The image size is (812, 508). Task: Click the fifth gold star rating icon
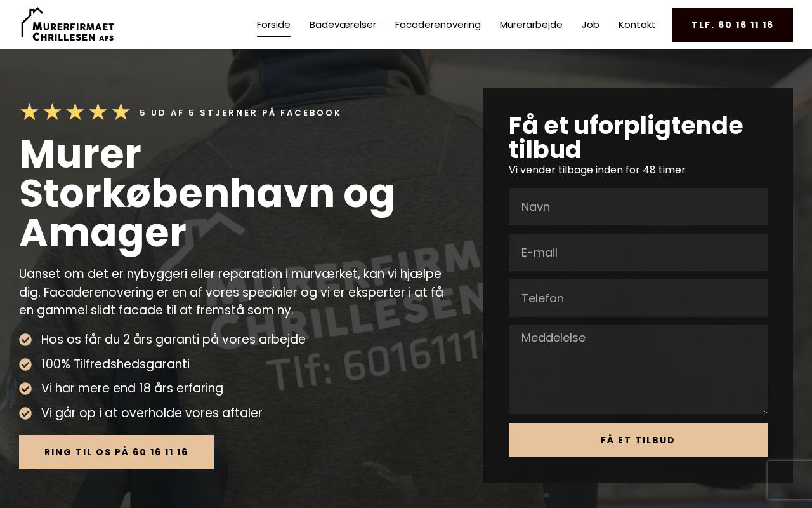(x=121, y=112)
